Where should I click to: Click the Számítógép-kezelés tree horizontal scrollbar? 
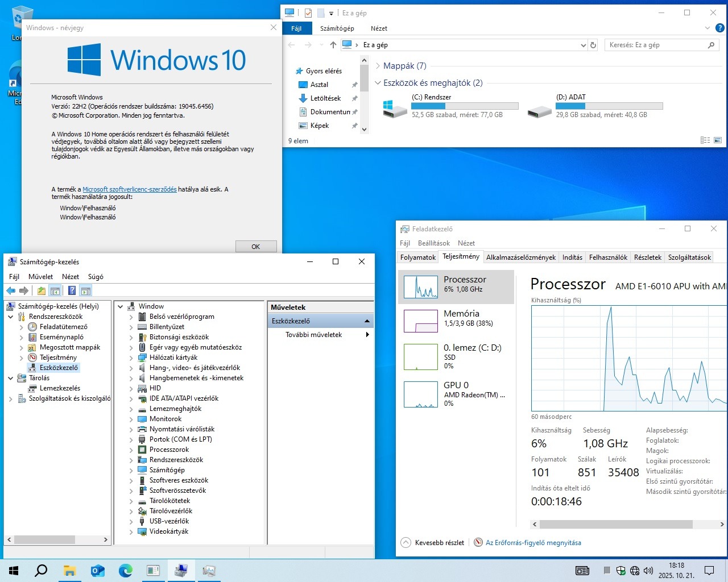[44, 539]
